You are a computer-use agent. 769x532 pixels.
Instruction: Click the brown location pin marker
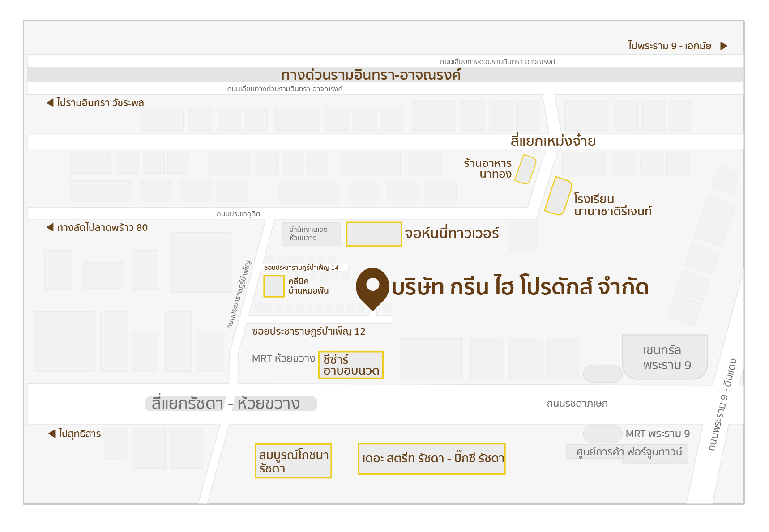[372, 289]
